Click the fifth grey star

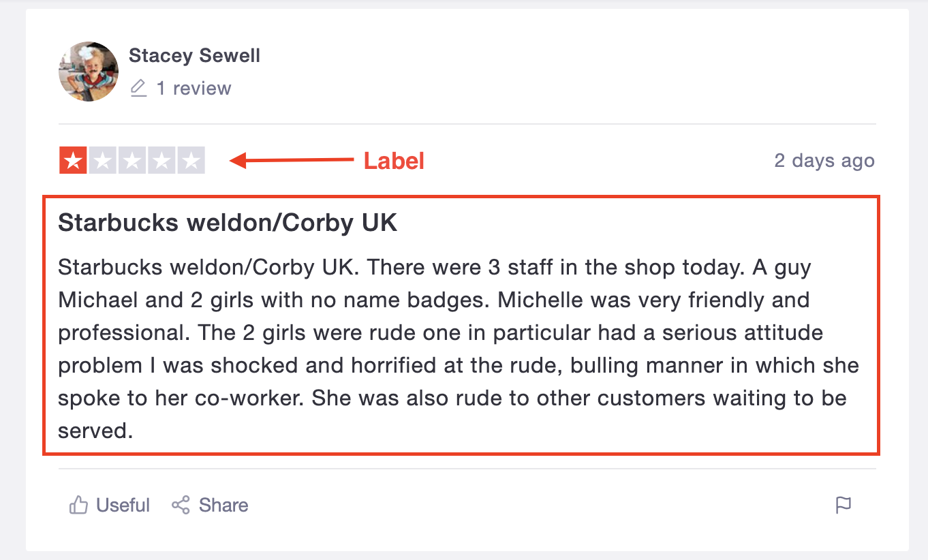pos(191,161)
